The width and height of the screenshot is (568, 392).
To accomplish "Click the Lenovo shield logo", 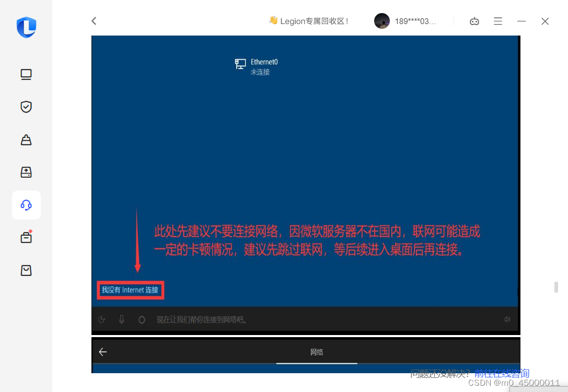I will pyautogui.click(x=27, y=27).
